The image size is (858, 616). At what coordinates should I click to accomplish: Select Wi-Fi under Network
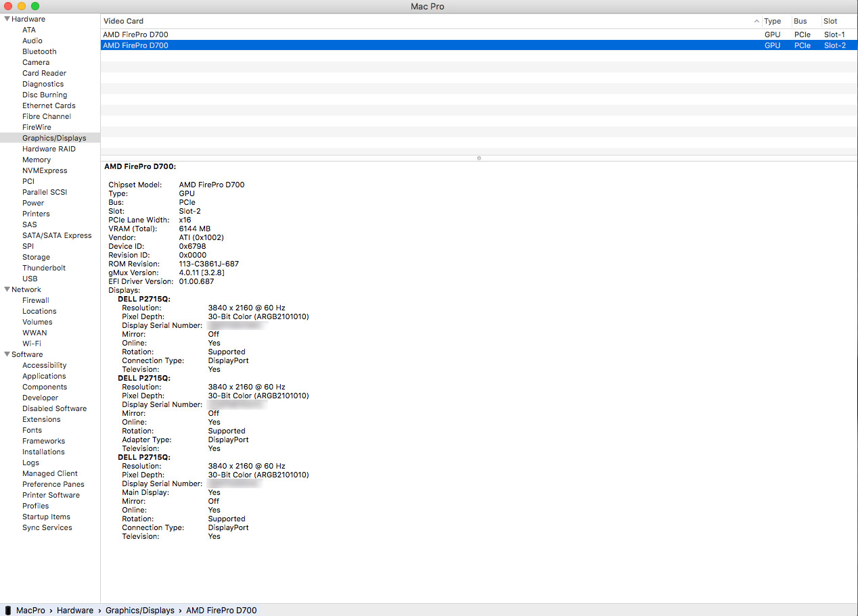tap(32, 343)
